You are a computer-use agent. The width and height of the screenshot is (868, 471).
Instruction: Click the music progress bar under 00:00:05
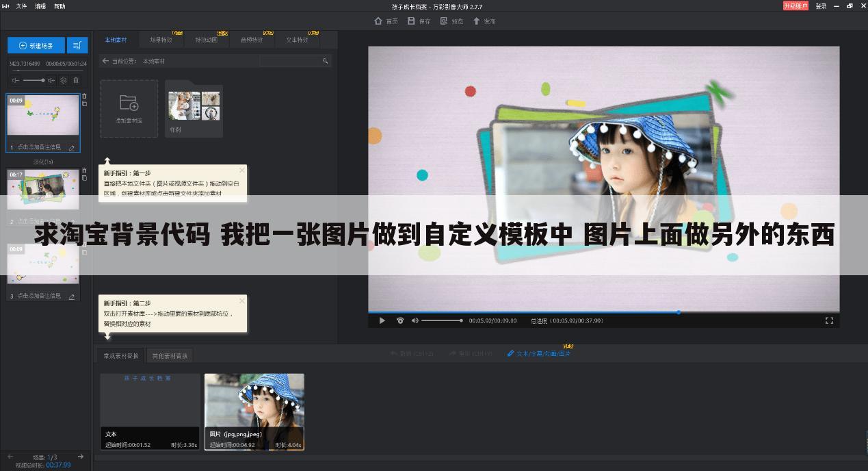[x=47, y=71]
